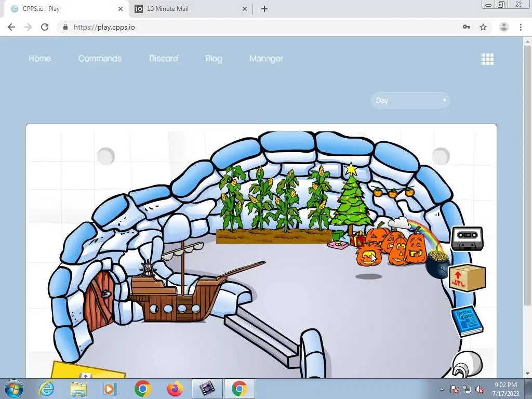
Task: Select the hovering jack-o-lantern pumpkin
Action: [x=368, y=256]
